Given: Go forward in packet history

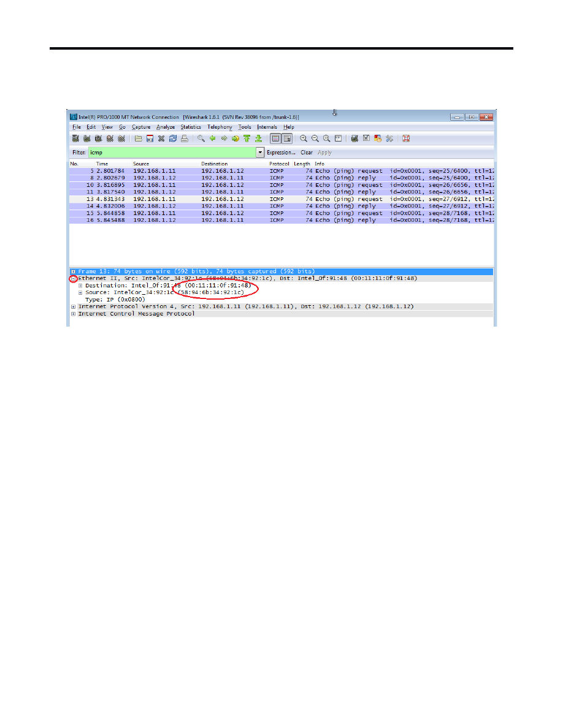Looking at the screenshot, I should pyautogui.click(x=224, y=138).
